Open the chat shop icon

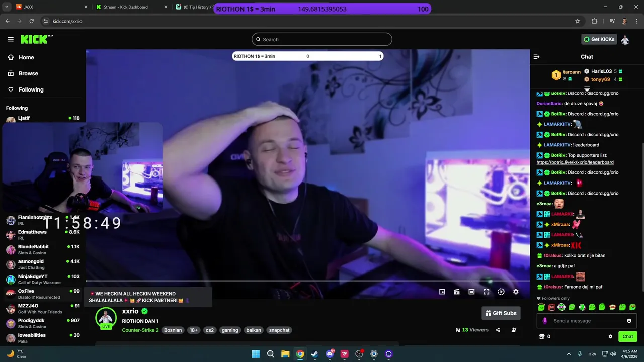[542, 337]
